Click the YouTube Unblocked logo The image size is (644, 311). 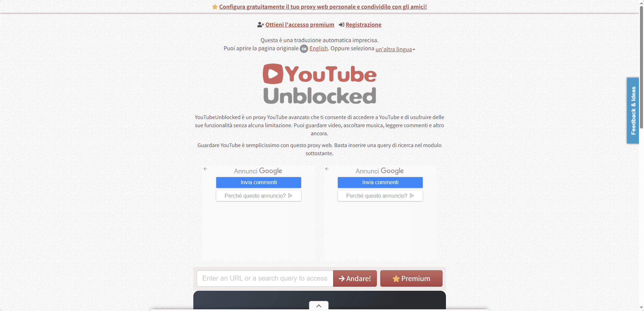pyautogui.click(x=320, y=84)
